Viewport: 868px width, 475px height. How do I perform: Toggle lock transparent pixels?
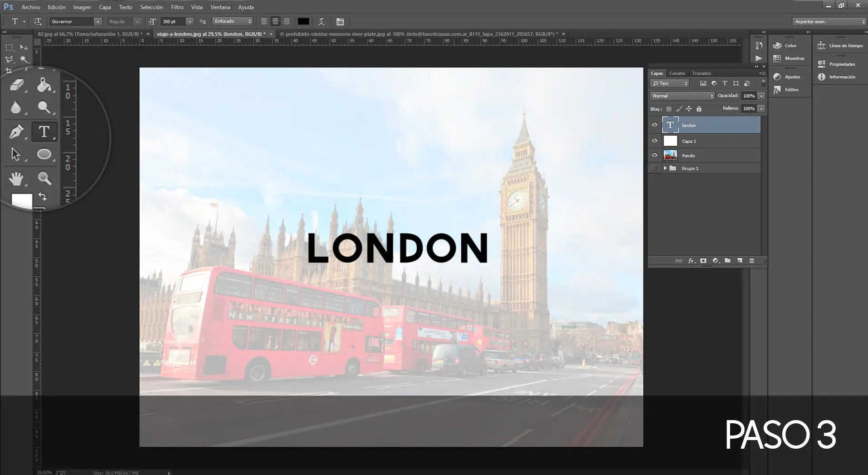pyautogui.click(x=668, y=109)
